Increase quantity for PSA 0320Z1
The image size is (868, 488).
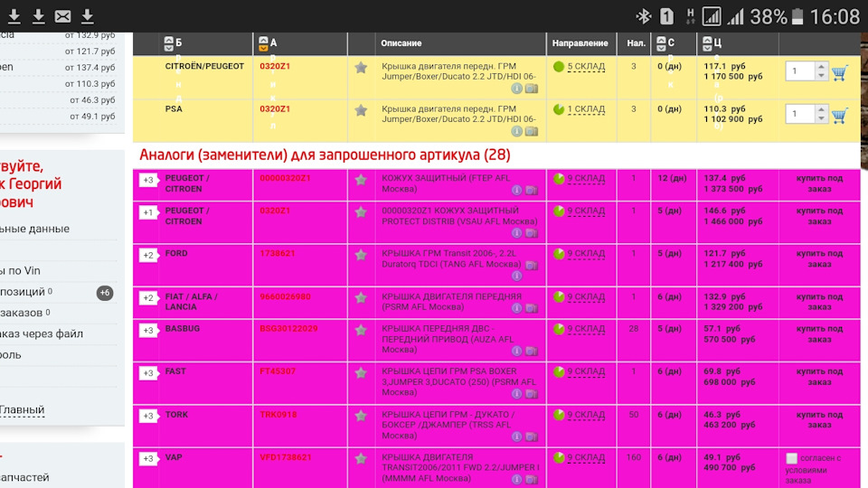[x=822, y=109]
